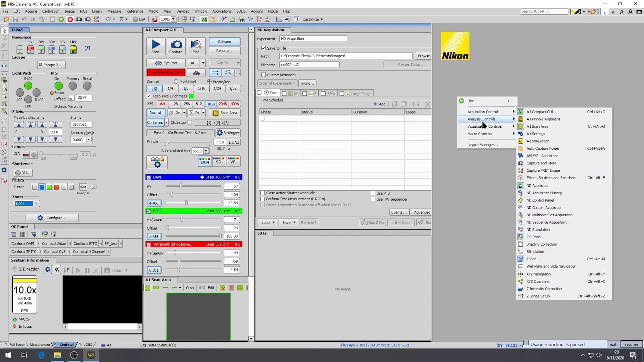Select the 4x objective in Nosepiece slot 2
Viewport: 644px width, 362px height.
click(30, 49)
